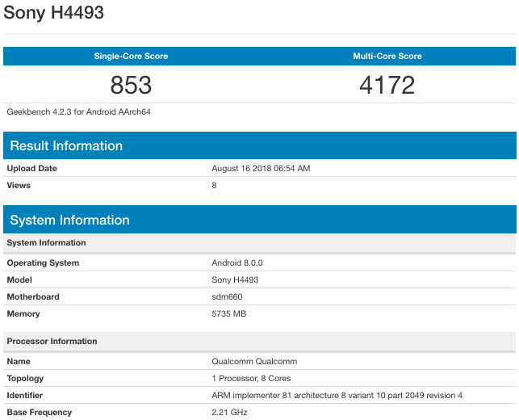
Task: Click the Processor Information subheader
Action: [260, 342]
